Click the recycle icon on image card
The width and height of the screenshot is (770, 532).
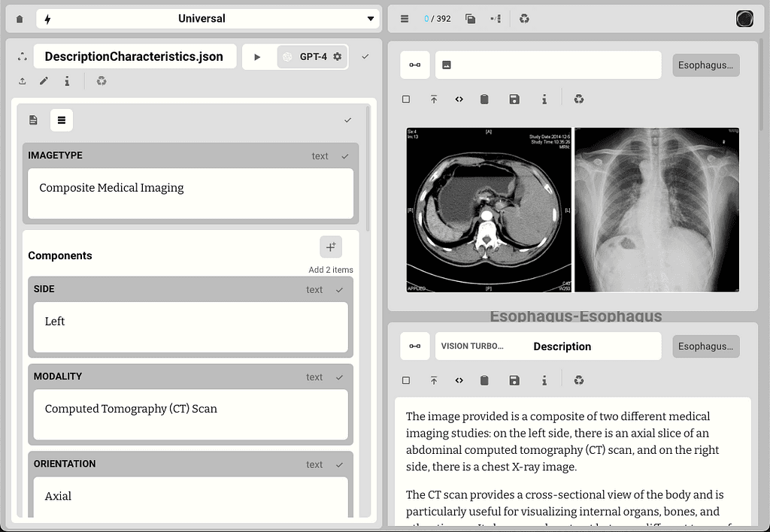tap(579, 99)
